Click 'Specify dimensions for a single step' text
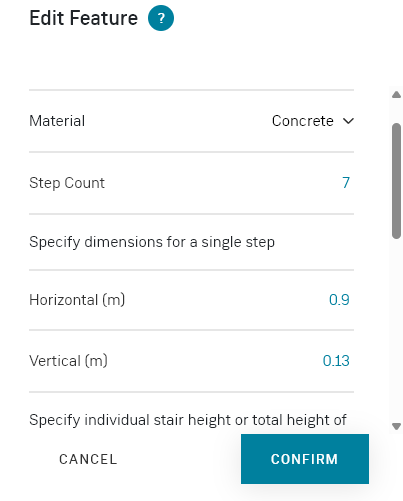The width and height of the screenshot is (403, 501). 152,242
